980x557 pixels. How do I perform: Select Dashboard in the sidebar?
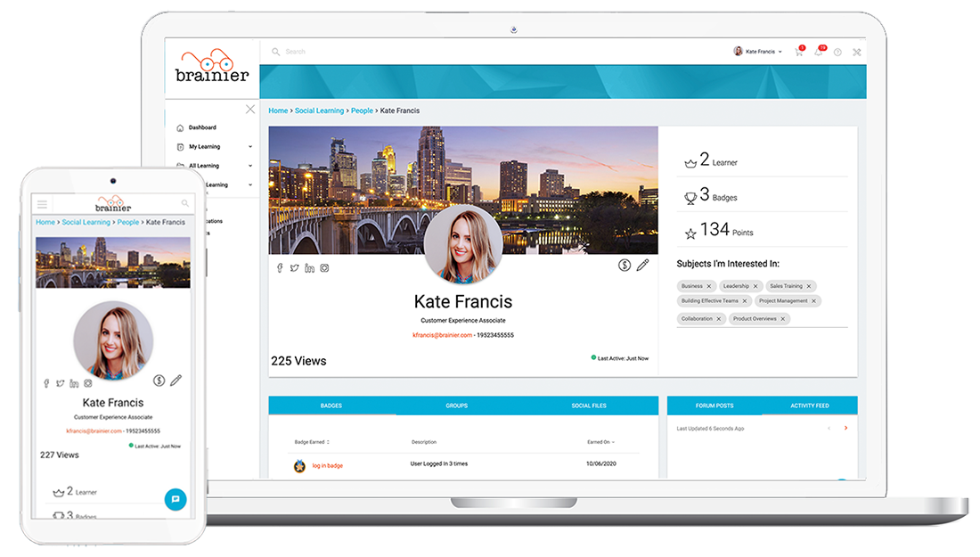click(203, 127)
